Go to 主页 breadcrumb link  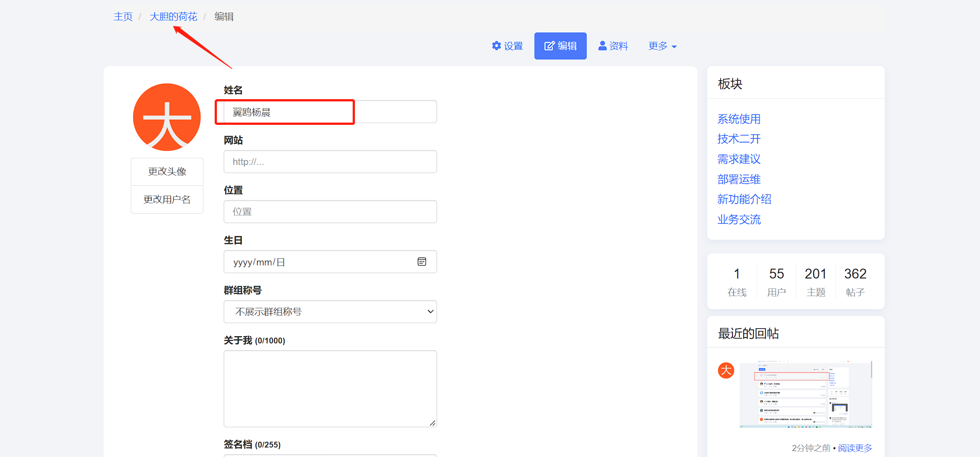(123, 17)
